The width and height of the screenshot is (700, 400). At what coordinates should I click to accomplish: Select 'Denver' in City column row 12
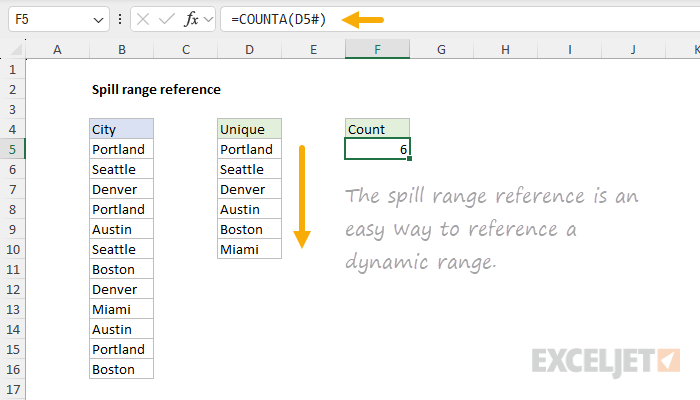[x=121, y=289]
